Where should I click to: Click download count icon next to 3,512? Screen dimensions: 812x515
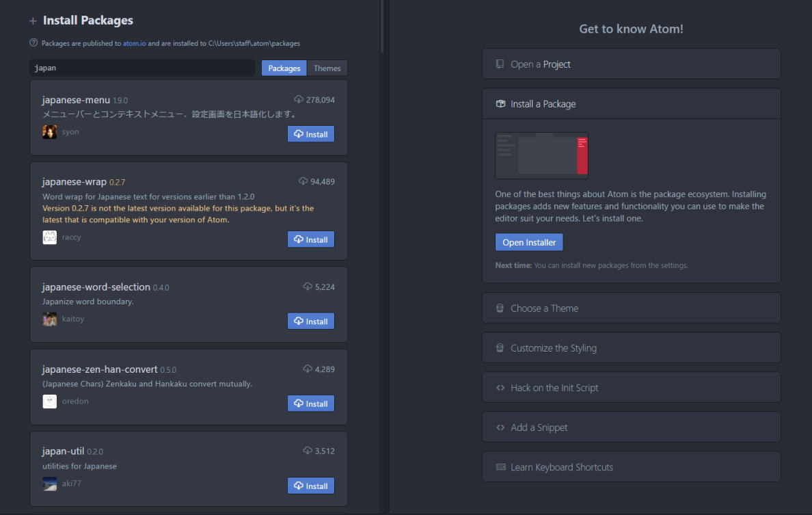(x=308, y=450)
